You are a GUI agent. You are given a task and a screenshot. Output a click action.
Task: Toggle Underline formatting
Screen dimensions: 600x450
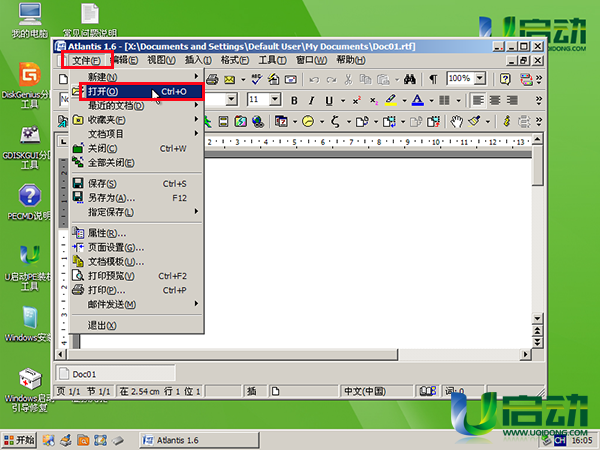329,101
